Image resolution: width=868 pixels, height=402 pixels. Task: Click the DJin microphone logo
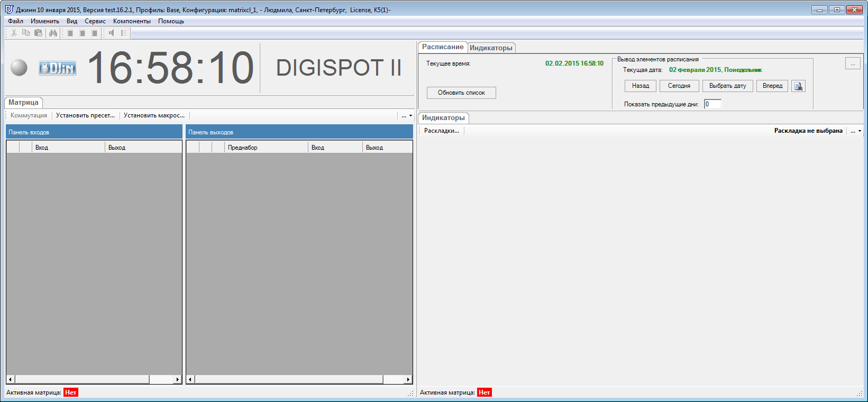58,68
